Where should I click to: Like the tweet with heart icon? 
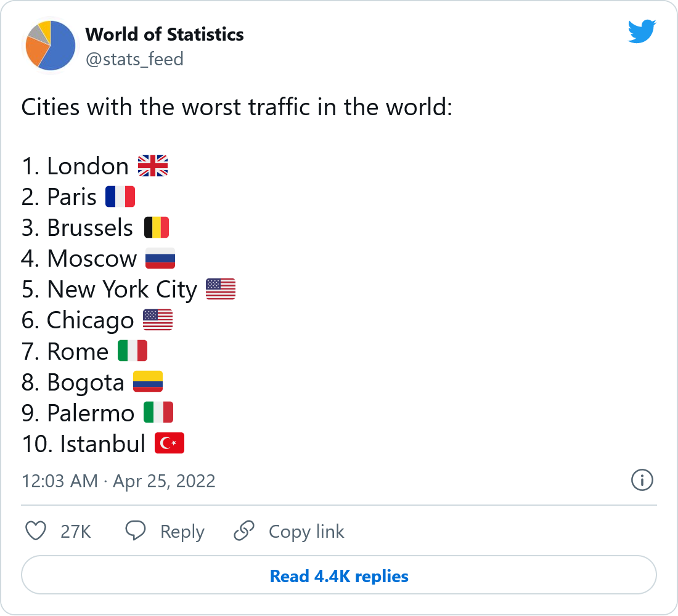point(36,531)
